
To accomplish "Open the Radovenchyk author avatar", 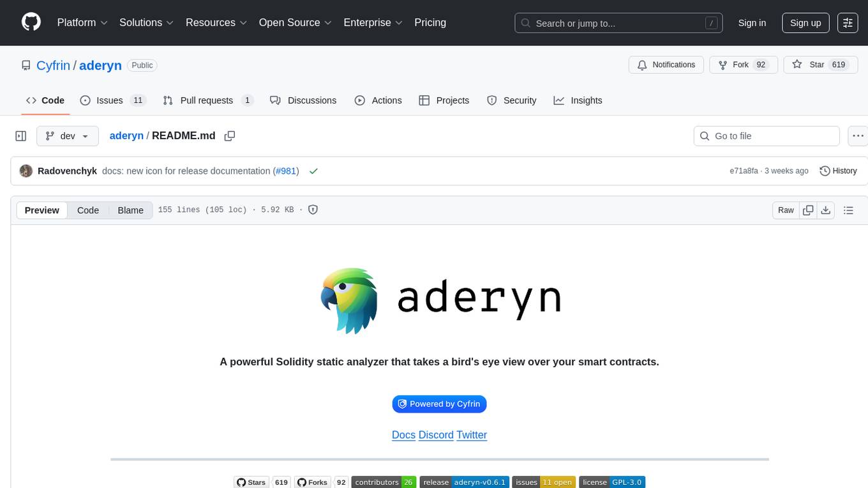I will click(26, 171).
